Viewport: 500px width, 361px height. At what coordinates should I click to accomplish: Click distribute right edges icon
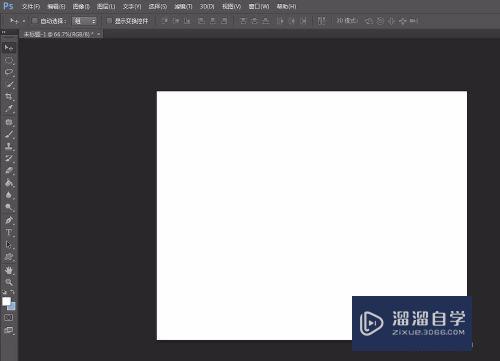(303, 21)
